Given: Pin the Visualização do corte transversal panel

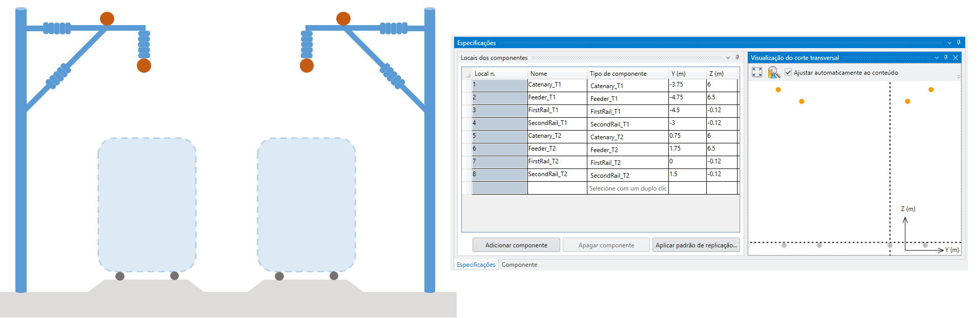Looking at the screenshot, I should click(946, 57).
